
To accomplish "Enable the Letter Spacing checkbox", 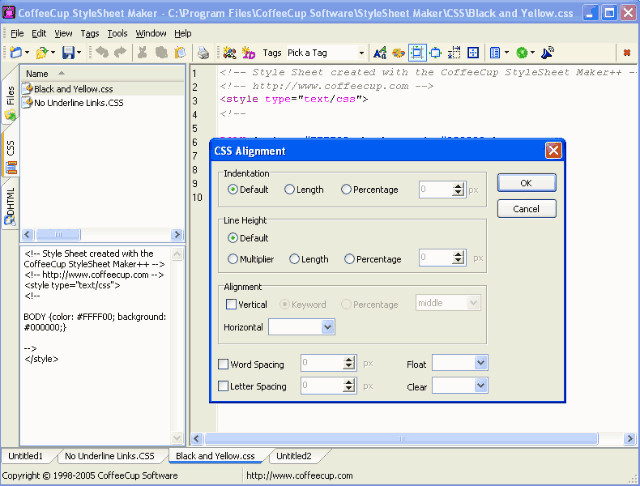I will (x=223, y=386).
